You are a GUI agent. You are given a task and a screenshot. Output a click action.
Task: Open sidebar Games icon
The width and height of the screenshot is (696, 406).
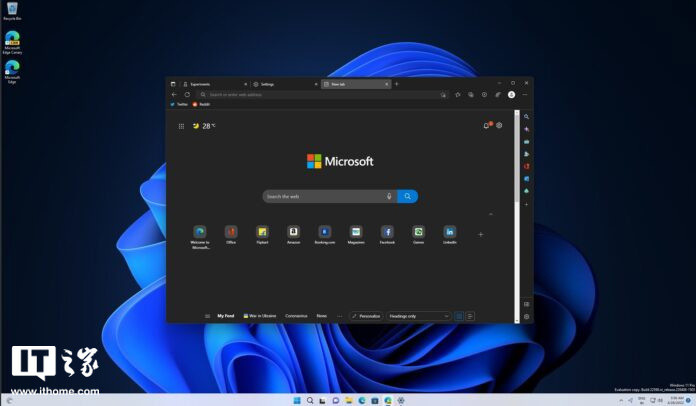(x=526, y=154)
